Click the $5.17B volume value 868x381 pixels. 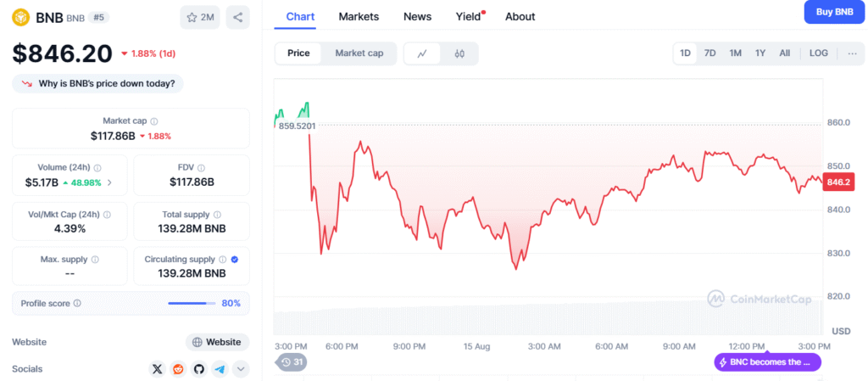pyautogui.click(x=42, y=182)
